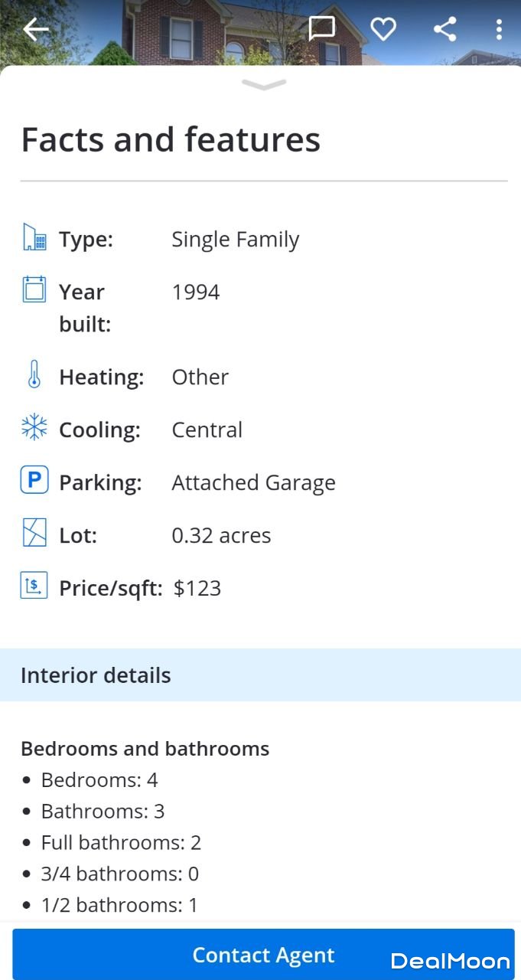
Task: Save listing with the heart icon
Action: click(x=383, y=29)
